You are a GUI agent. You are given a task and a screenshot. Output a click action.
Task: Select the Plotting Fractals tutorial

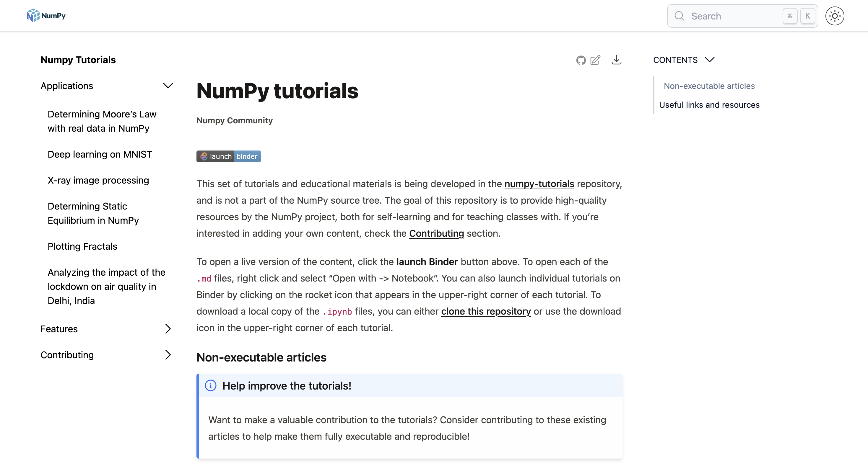coord(82,246)
